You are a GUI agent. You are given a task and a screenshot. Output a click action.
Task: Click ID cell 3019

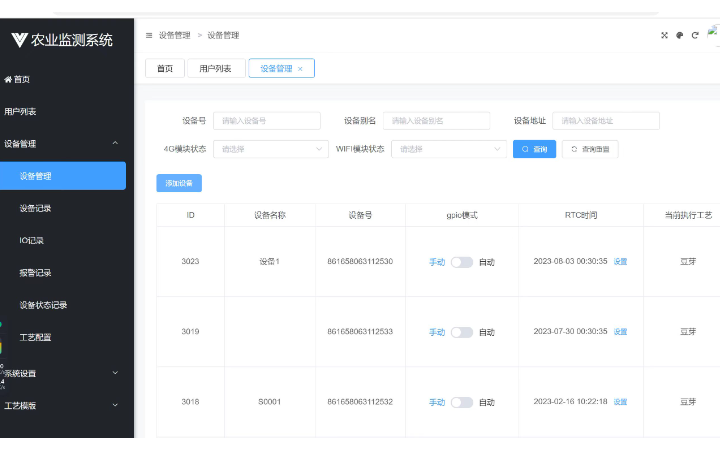click(x=190, y=332)
